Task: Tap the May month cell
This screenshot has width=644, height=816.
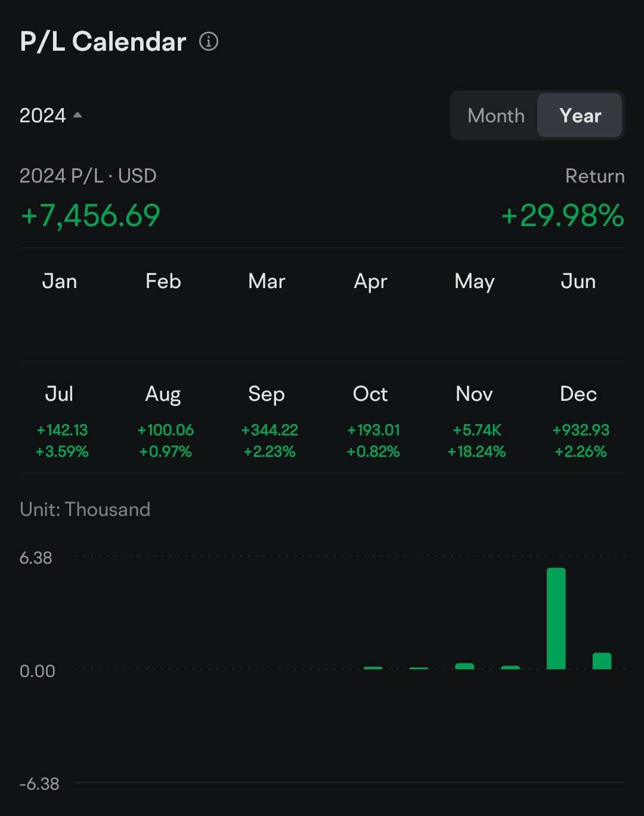Action: pyautogui.click(x=475, y=304)
